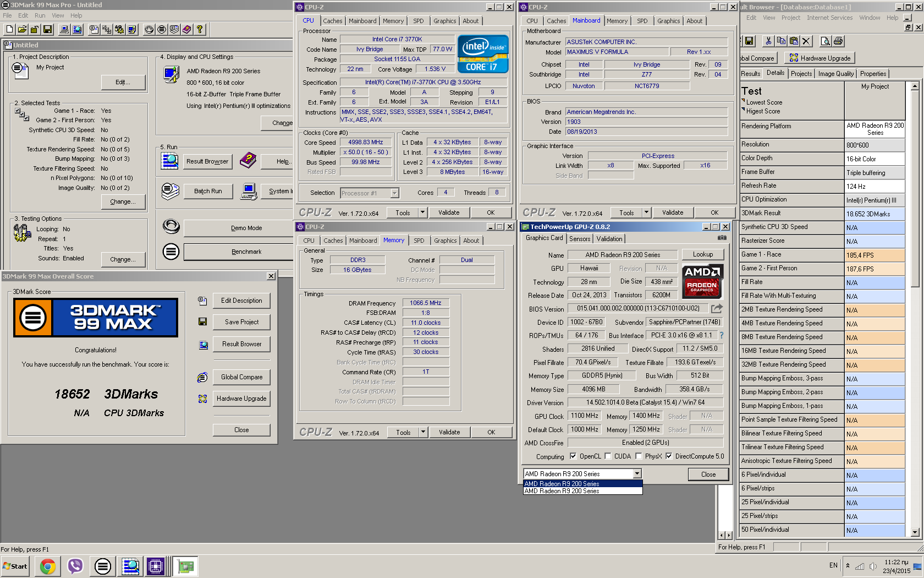Click the Start button on the taskbar
Image resolution: width=924 pixels, height=578 pixels.
(x=15, y=566)
